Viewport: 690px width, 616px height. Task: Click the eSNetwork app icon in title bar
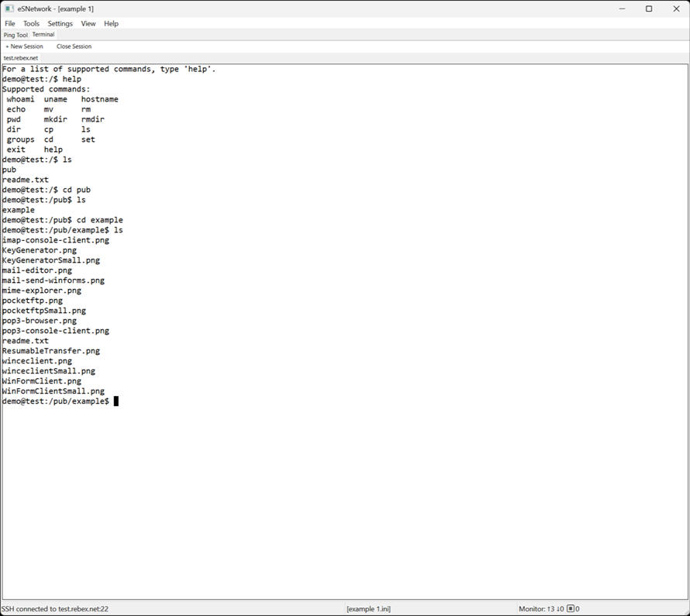point(9,9)
